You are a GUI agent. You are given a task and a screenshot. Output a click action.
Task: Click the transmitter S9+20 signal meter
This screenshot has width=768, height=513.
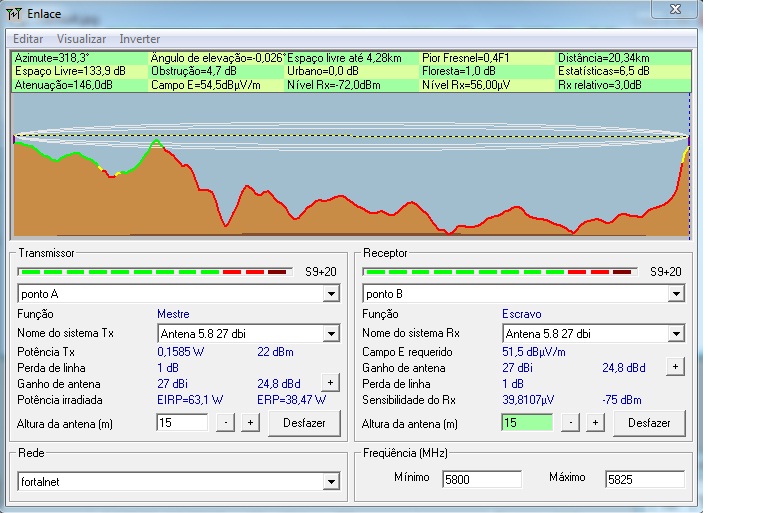156,271
